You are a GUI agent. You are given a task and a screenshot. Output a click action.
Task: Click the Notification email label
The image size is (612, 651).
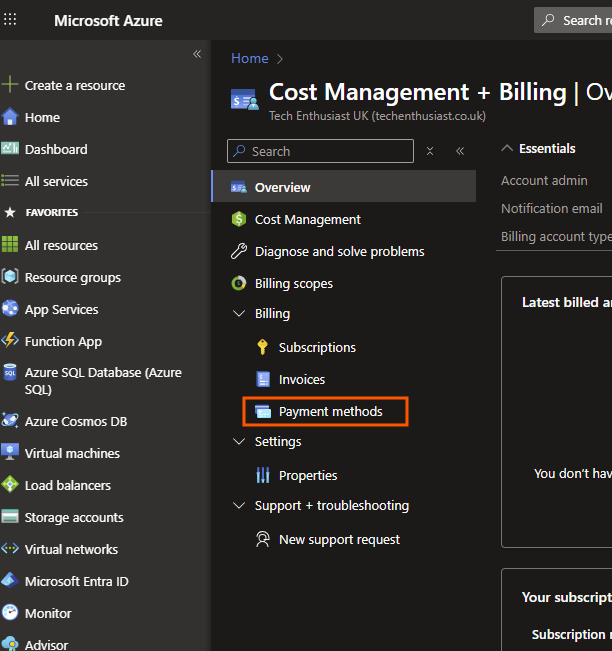(551, 208)
